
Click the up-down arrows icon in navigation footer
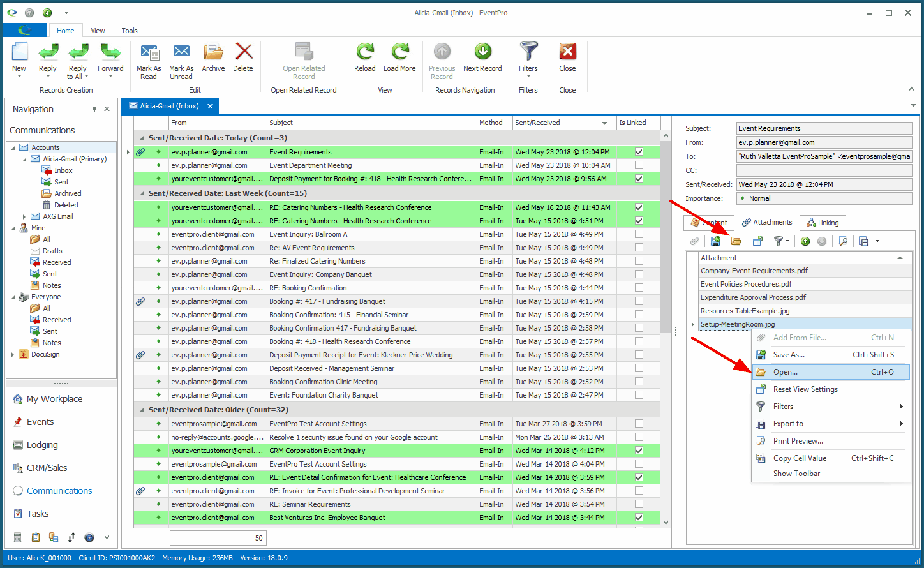coord(71,537)
